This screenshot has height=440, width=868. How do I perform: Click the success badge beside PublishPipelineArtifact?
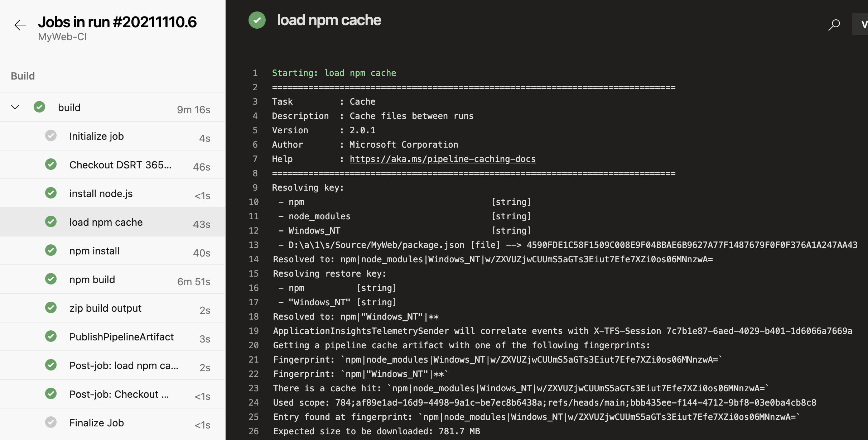(51, 336)
